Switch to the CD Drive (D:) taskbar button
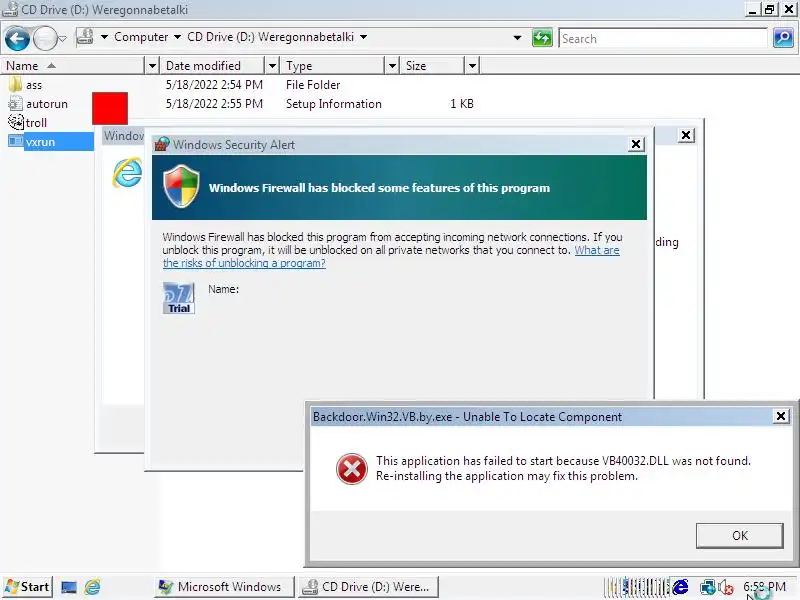The image size is (800, 600). (x=368, y=587)
